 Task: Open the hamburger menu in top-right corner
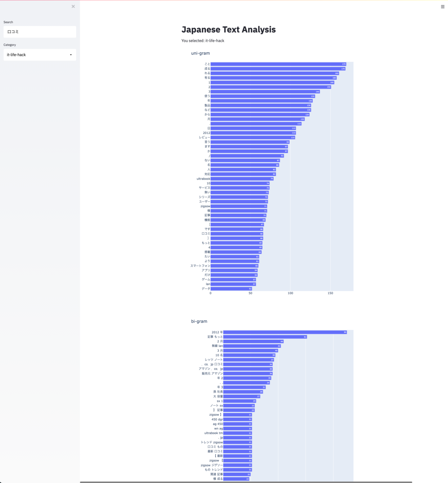coord(443,6)
